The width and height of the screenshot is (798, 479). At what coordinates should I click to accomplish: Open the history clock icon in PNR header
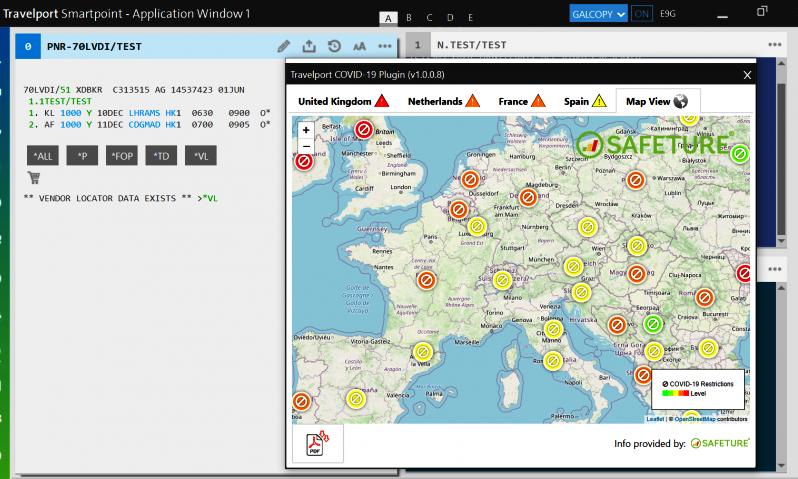(x=334, y=46)
